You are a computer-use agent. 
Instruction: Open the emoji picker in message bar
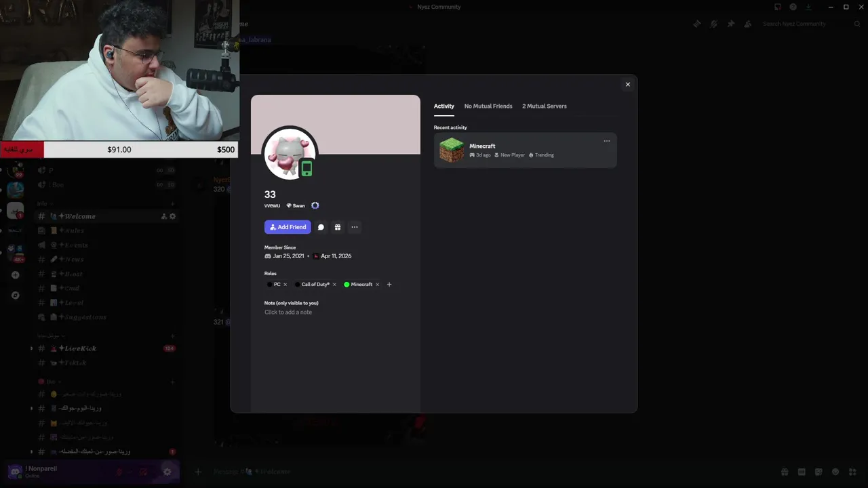point(835,472)
